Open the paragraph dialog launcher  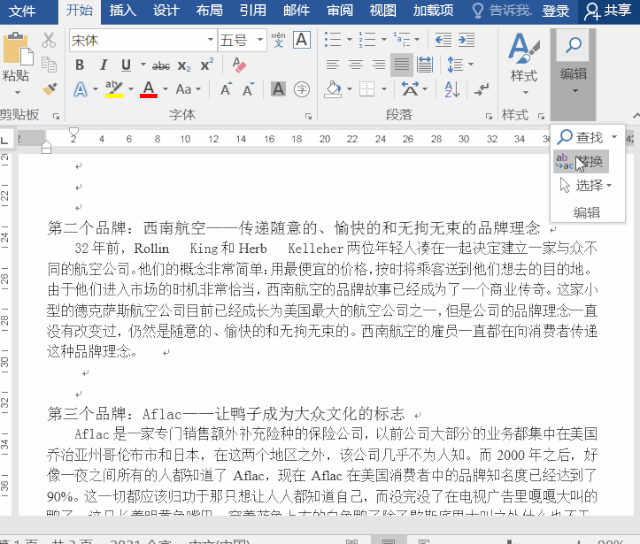pyautogui.click(x=489, y=117)
